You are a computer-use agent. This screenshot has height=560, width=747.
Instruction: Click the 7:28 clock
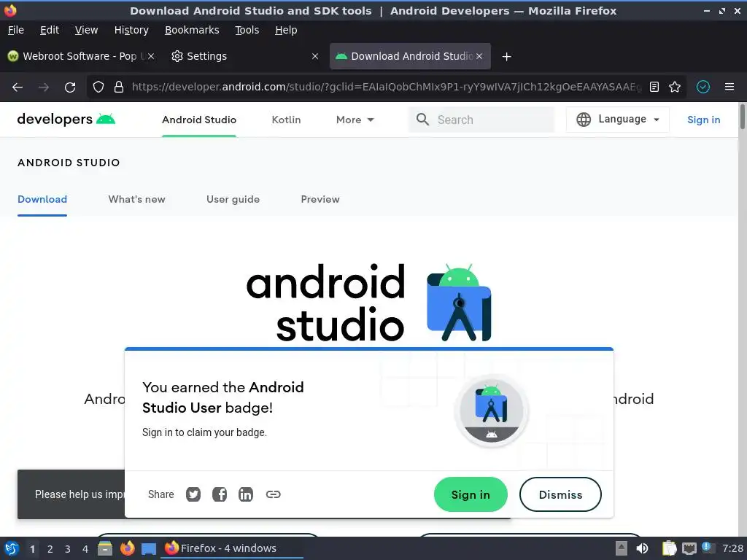click(x=732, y=548)
